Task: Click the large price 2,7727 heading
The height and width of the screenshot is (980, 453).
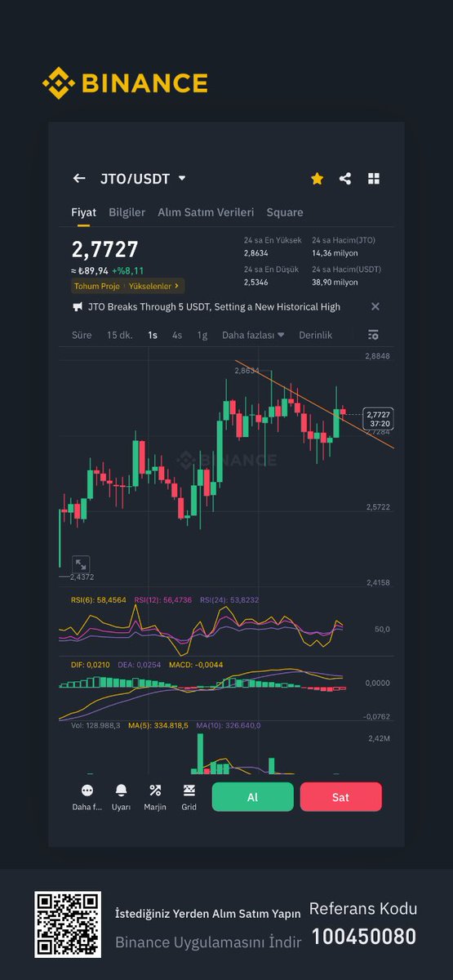Action: point(104,250)
